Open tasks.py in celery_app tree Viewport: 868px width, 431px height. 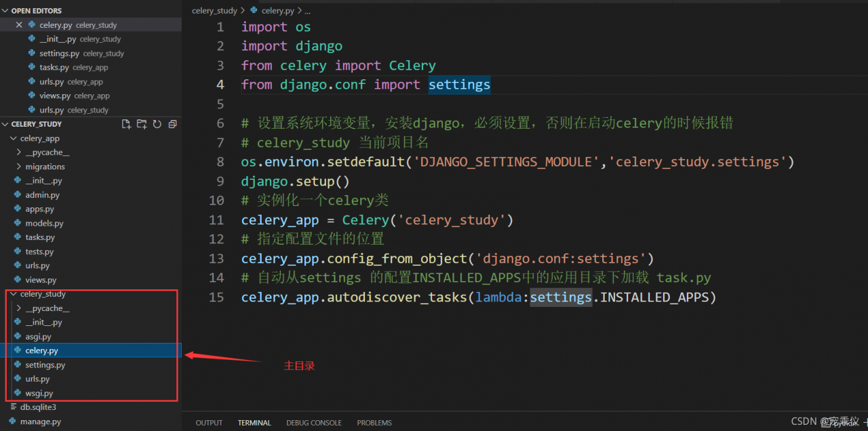(91, 238)
